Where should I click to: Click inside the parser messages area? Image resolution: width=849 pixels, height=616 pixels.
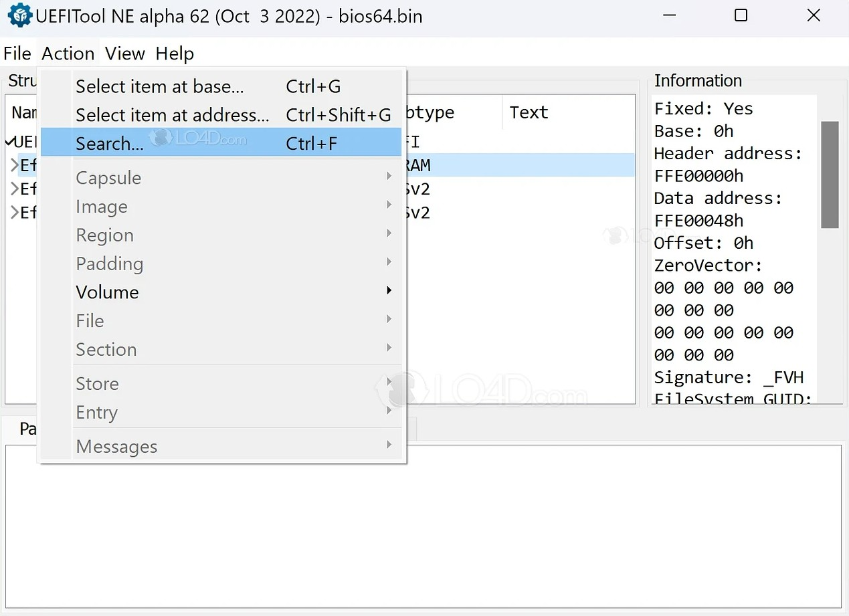[423, 526]
